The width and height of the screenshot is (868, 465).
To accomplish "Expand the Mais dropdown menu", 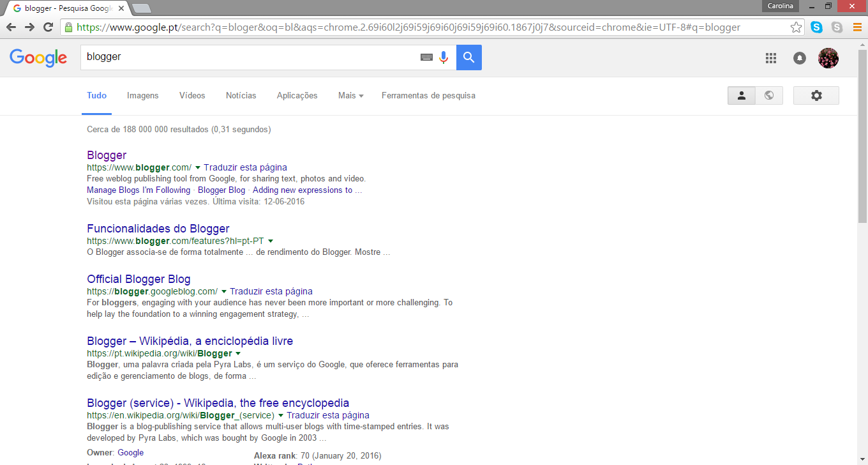I will pos(350,95).
